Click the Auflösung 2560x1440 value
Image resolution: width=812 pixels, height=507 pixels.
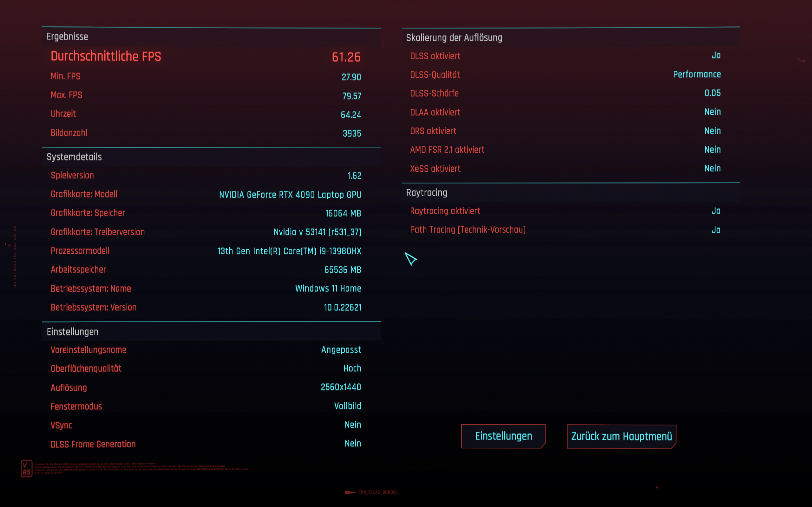pos(341,387)
